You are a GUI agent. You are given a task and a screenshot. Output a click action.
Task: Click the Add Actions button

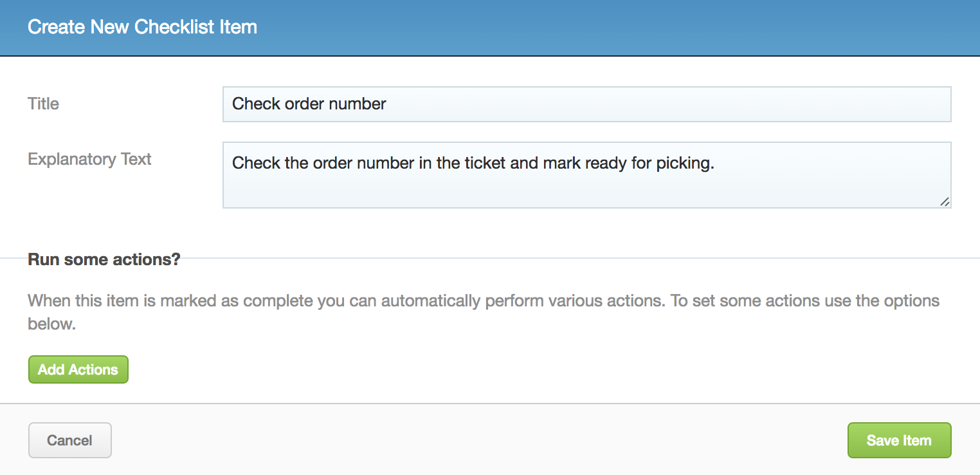[x=78, y=369]
